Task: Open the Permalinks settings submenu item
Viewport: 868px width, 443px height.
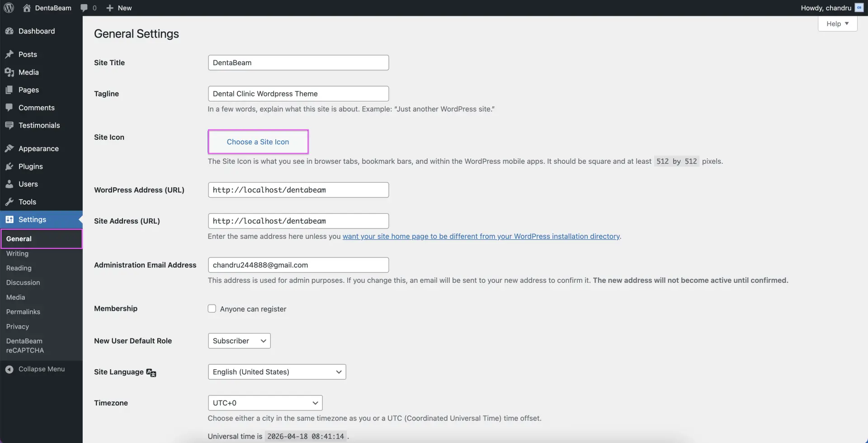Action: 23,312
